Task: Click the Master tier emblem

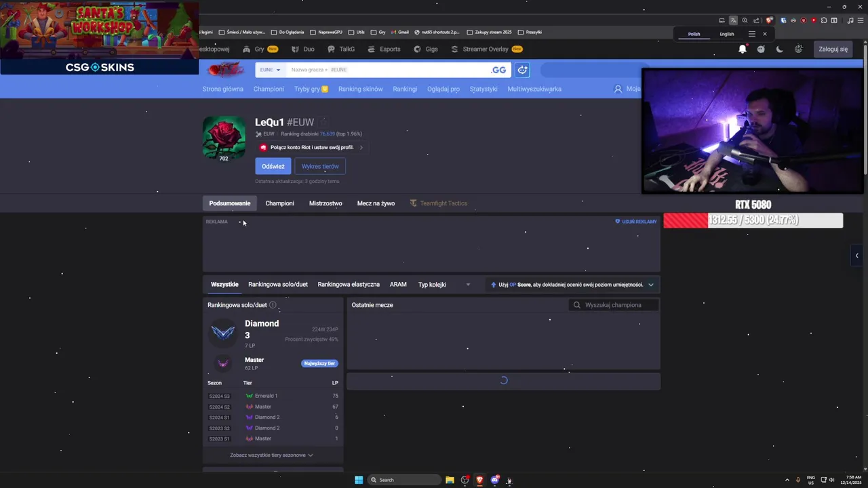Action: click(x=223, y=363)
